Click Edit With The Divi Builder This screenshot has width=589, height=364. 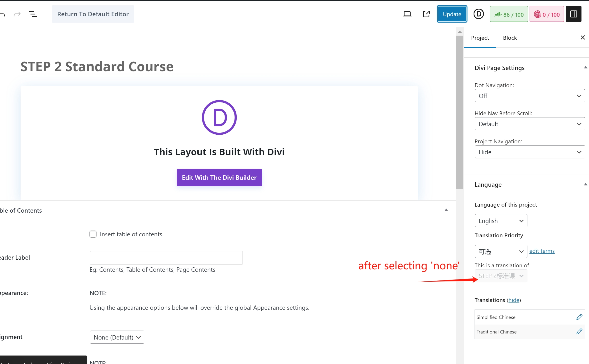click(219, 178)
